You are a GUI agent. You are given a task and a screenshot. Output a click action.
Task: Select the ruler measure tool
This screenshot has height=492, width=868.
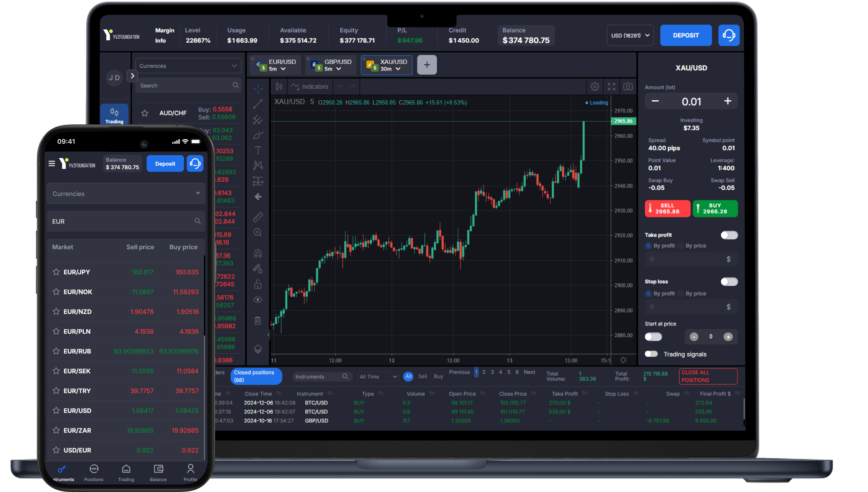click(x=258, y=217)
